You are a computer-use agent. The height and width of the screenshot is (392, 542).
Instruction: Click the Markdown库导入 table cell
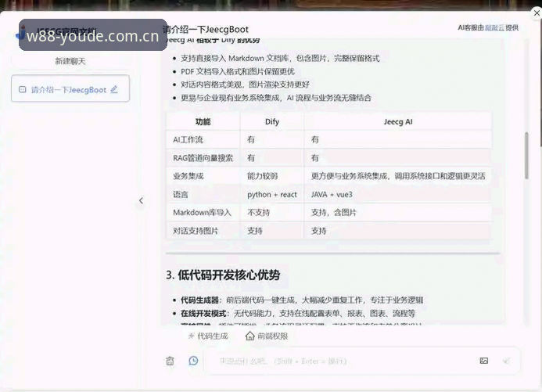[203, 212]
